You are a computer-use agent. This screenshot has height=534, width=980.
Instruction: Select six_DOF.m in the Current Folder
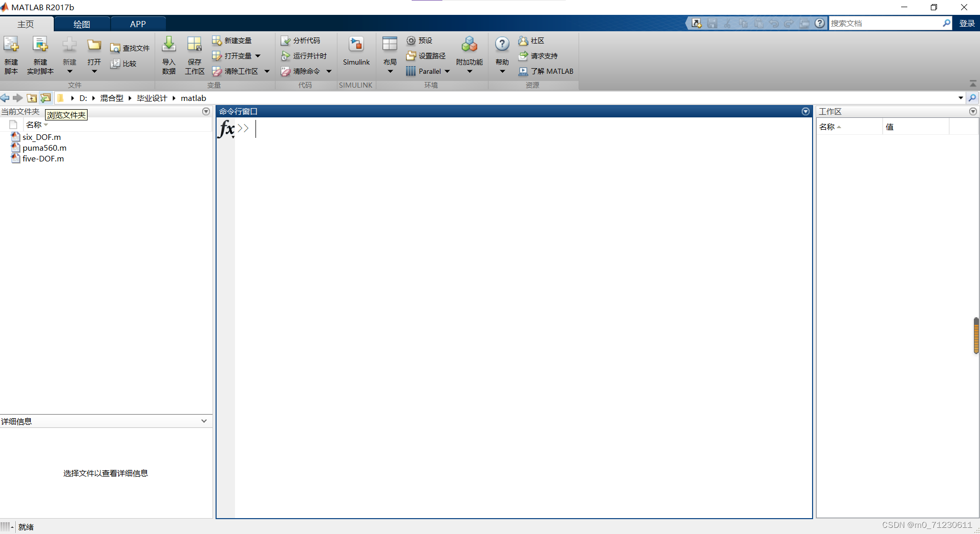(41, 137)
